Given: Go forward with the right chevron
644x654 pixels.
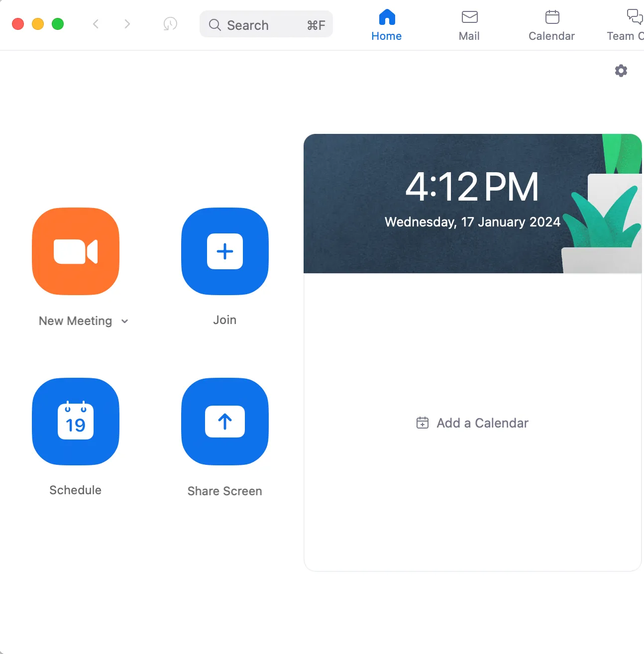Looking at the screenshot, I should click(x=127, y=24).
